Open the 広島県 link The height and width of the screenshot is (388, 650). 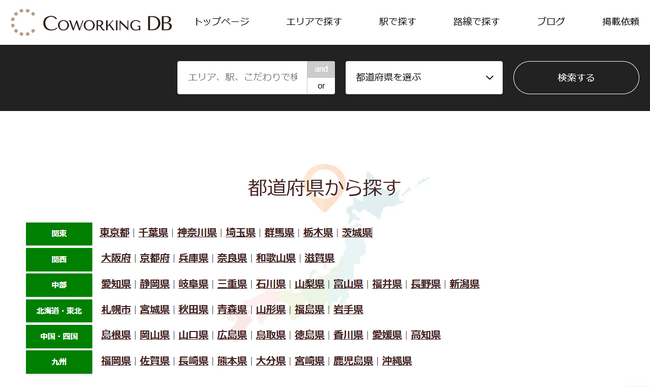[x=232, y=335]
